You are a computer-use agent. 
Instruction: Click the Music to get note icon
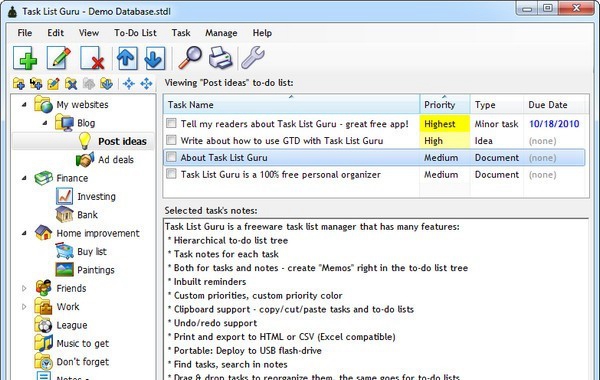click(43, 343)
